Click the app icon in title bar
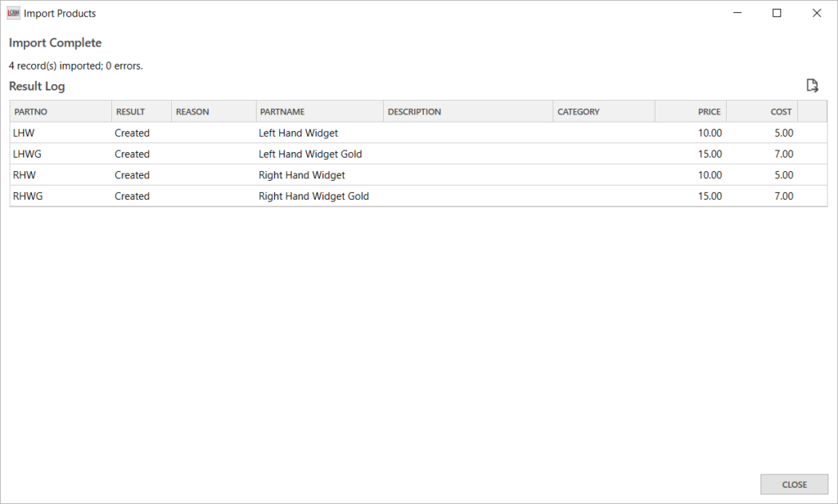The width and height of the screenshot is (838, 504). tap(13, 13)
